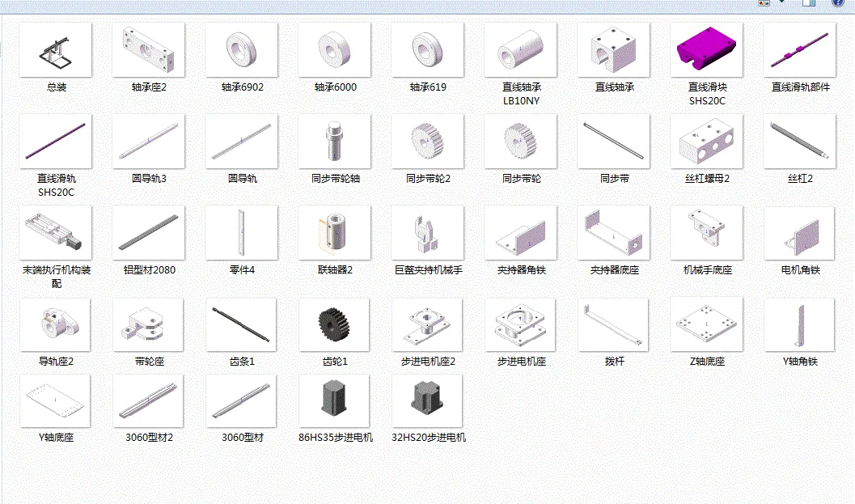
Task: Select the 夹持器底座 base thumbnail
Action: [x=614, y=233]
